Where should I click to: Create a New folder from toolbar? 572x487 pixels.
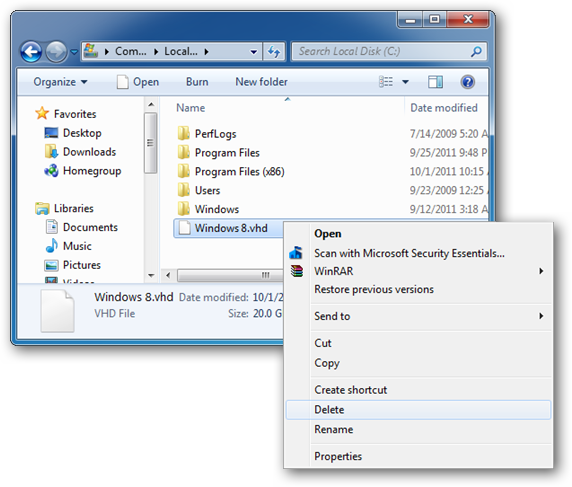(x=261, y=82)
